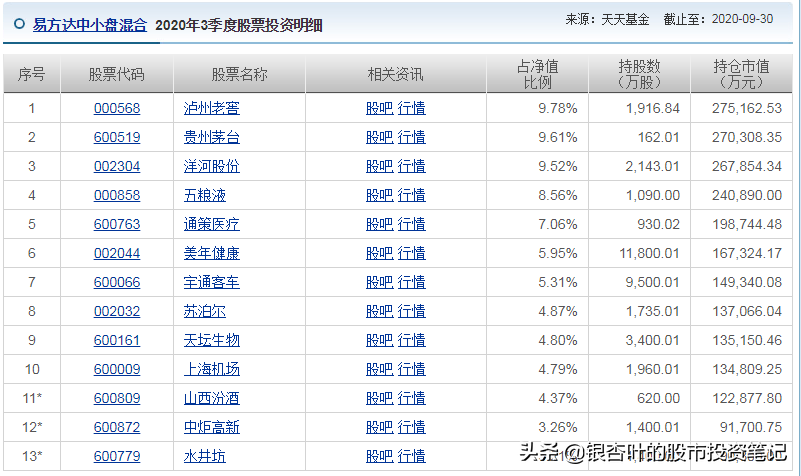
Task: Click the 五粮液 stock name
Action: point(204,195)
